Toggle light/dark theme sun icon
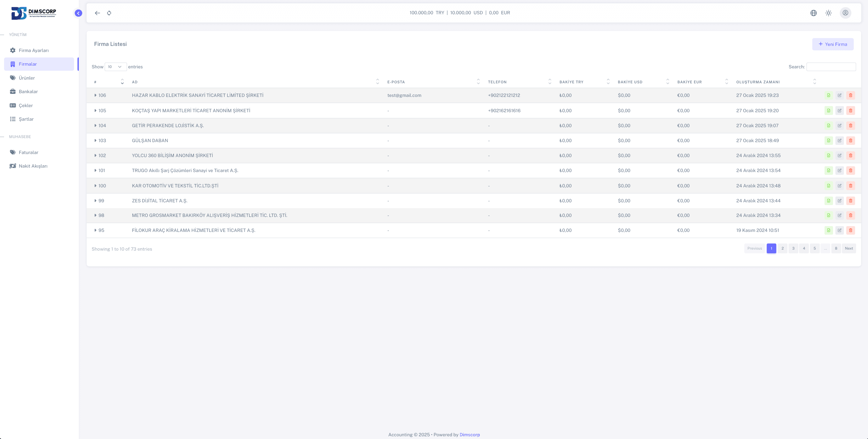The height and width of the screenshot is (439, 868). tap(829, 13)
